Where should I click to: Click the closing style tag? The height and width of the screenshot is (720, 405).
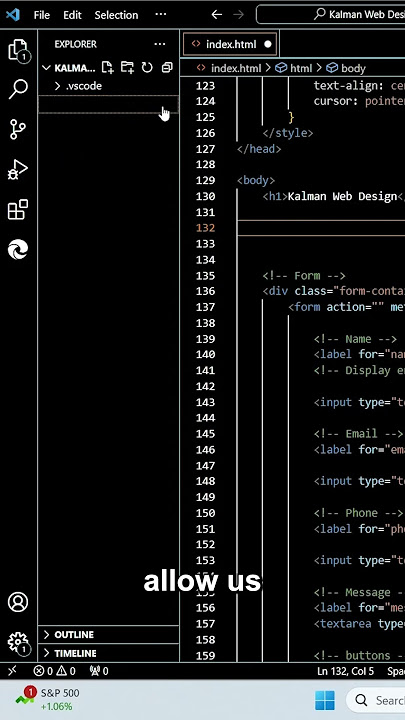tap(288, 133)
